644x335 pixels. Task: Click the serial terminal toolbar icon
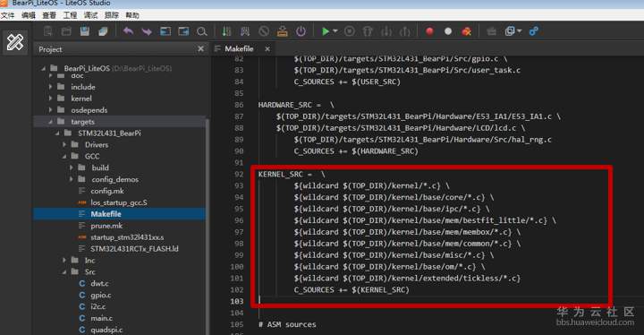[491, 31]
